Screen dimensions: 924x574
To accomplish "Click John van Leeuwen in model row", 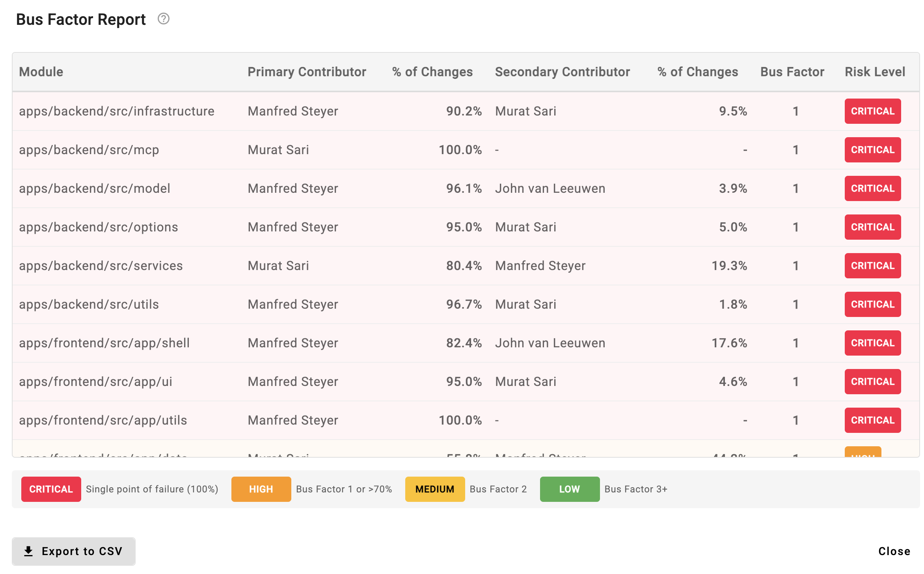I will click(550, 188).
